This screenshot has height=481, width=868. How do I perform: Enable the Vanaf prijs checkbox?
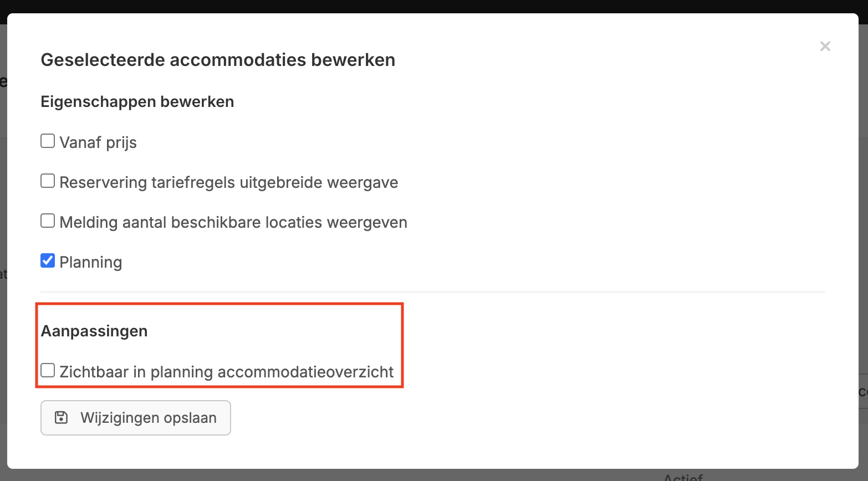tap(48, 141)
